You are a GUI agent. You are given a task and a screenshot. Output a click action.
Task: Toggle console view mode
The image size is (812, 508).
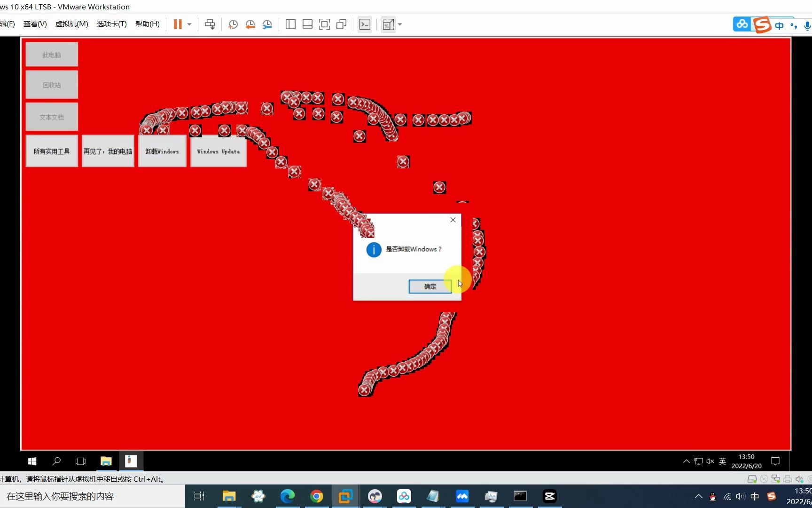pyautogui.click(x=365, y=24)
